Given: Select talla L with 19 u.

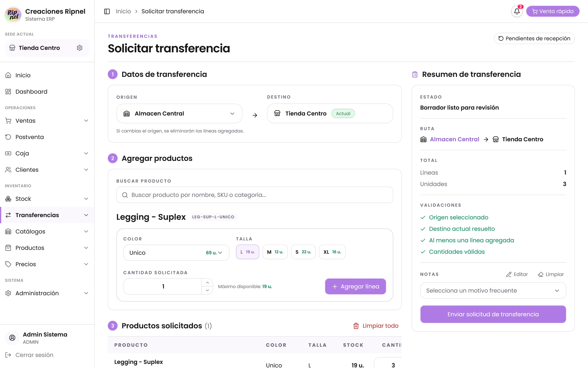Looking at the screenshot, I should [247, 252].
